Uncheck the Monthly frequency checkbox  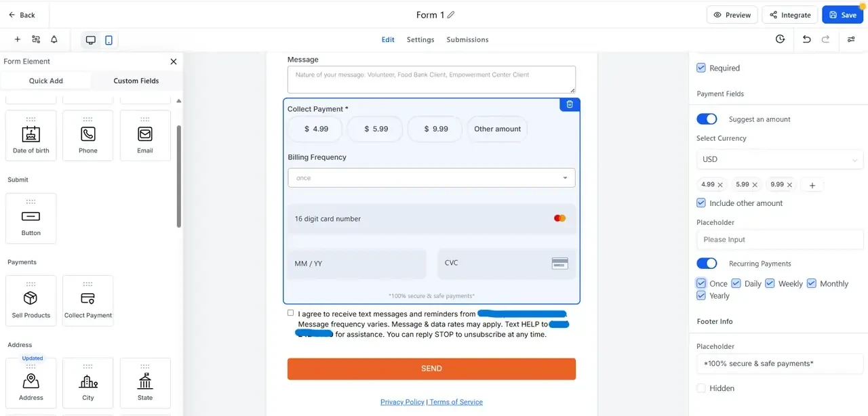[811, 283]
